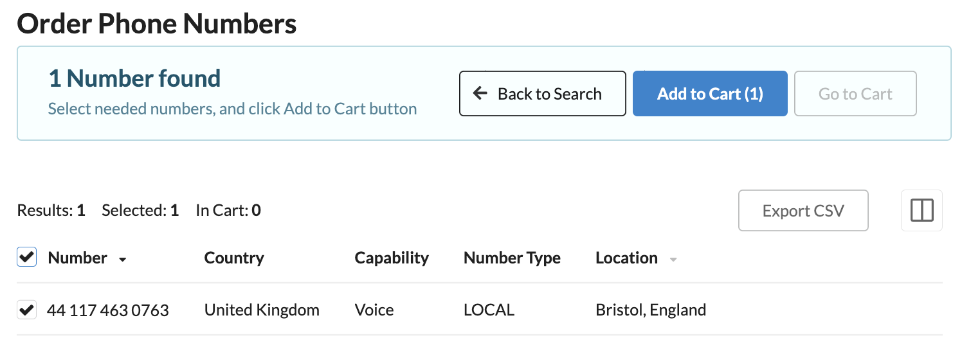Click the United Kingdom cell

click(x=262, y=310)
